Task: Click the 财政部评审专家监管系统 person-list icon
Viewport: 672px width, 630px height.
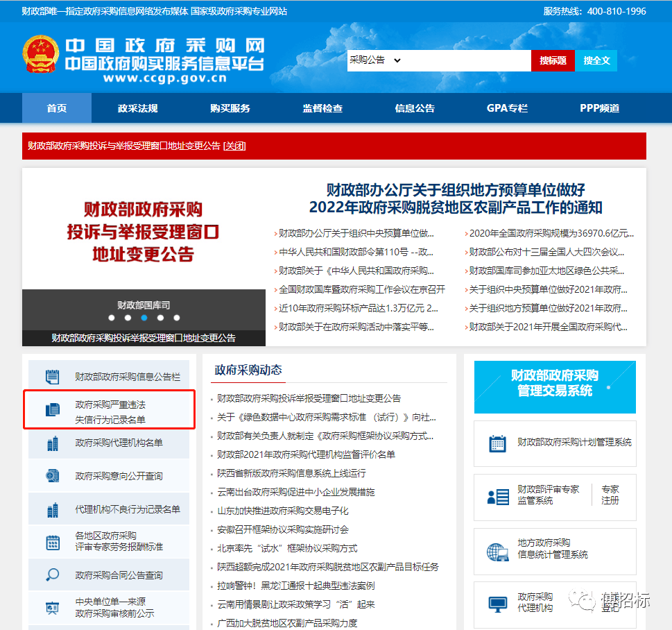Action: click(498, 497)
